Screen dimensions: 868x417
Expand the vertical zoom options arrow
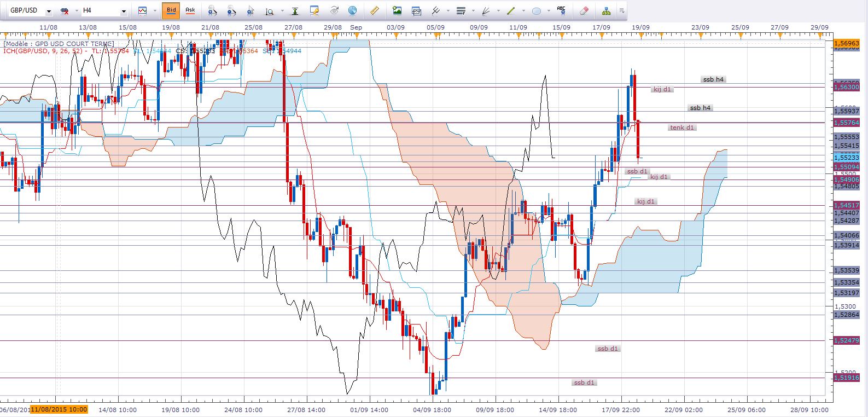283,11
